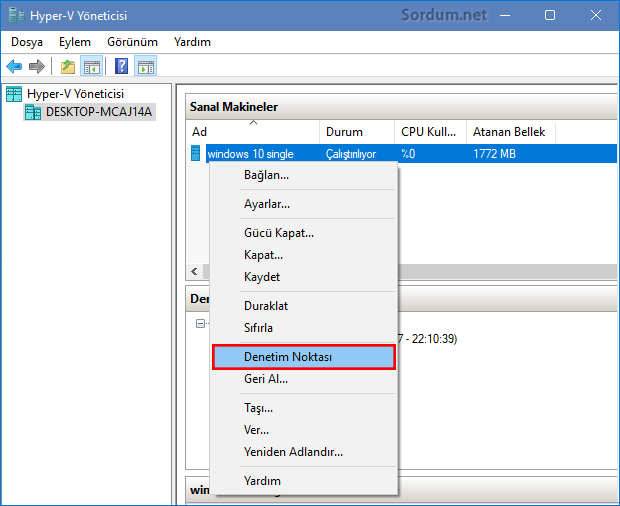Open the Eylem menu
620x506 pixels.
[75, 42]
